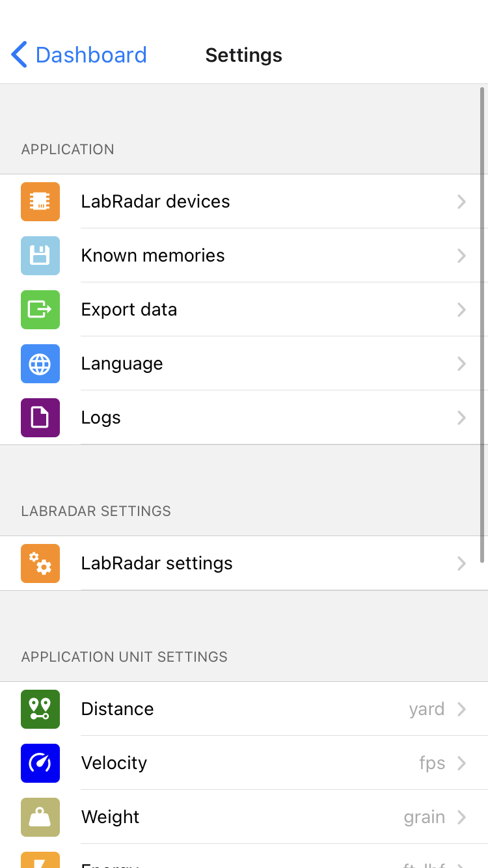The image size is (488, 868).
Task: Tap the blue Language globe icon
Action: pos(40,364)
